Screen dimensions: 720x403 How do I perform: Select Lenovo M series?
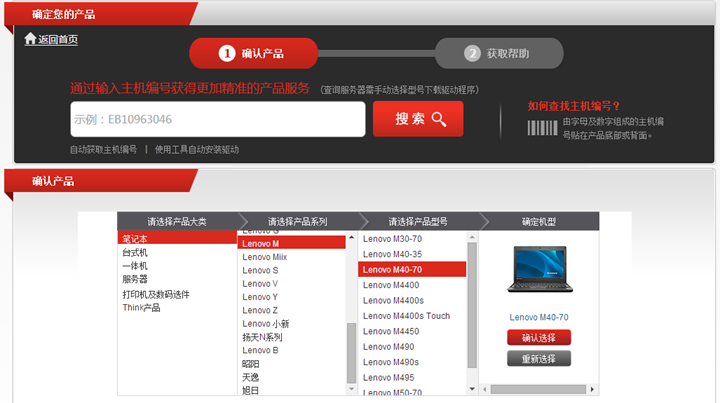(292, 243)
